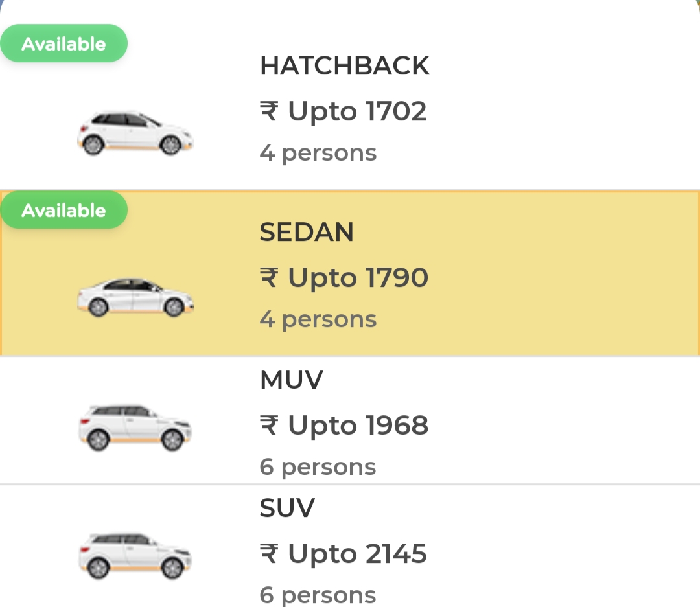Tap 4 persons under the hatchback
The height and width of the screenshot is (607, 700).
[318, 153]
